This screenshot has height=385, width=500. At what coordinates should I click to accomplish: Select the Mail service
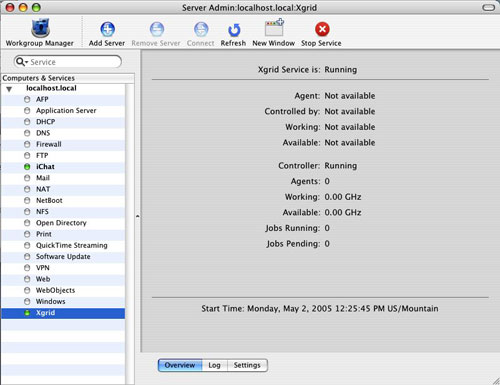63,178
